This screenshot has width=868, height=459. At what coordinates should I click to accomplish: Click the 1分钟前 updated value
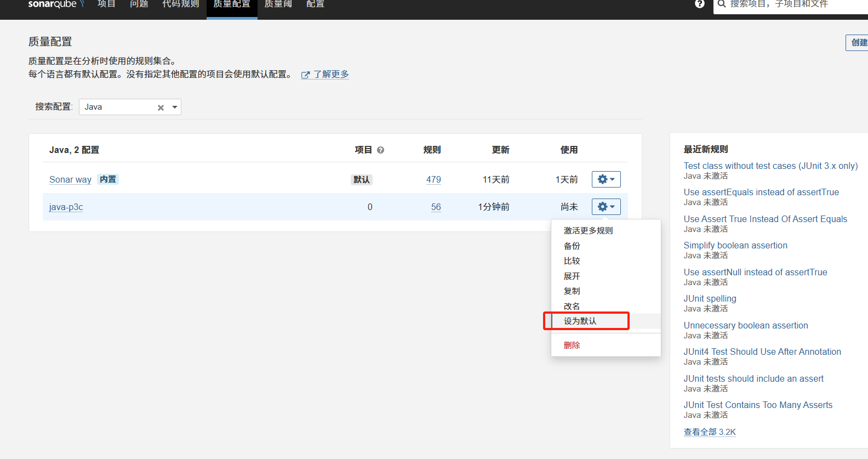click(494, 207)
